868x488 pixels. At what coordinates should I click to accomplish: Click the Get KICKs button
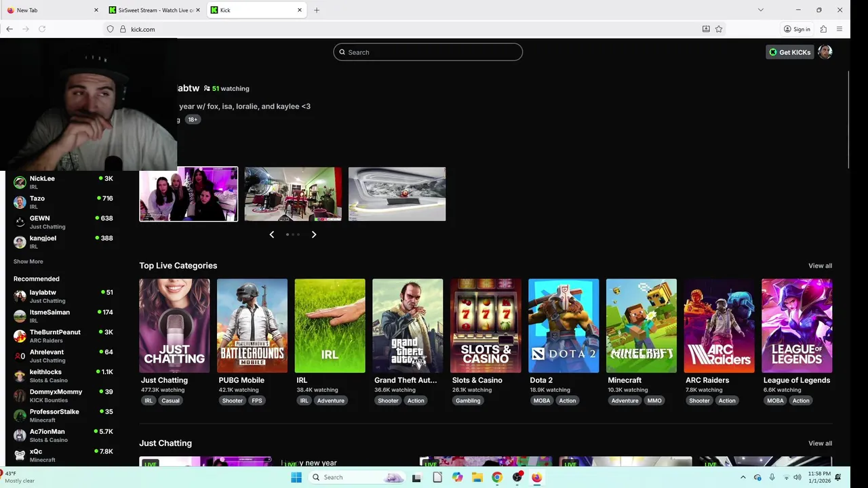(789, 52)
